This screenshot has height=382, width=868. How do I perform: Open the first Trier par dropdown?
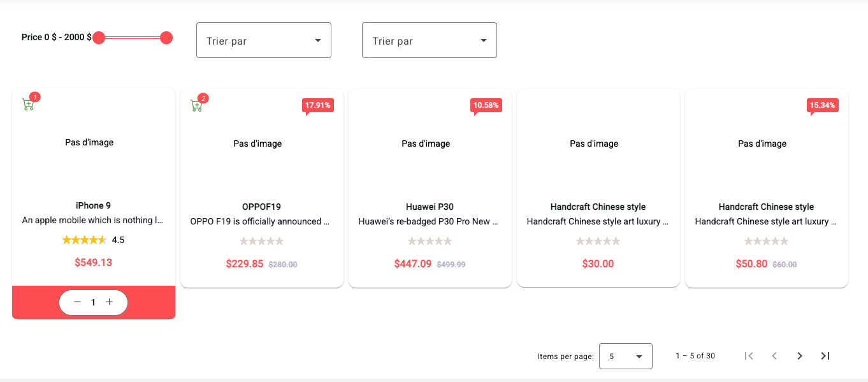point(263,41)
